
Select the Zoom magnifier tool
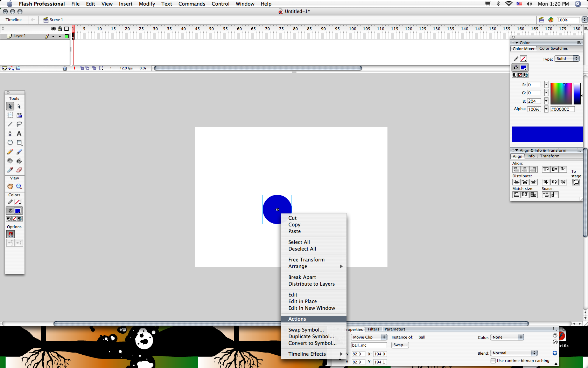click(19, 186)
